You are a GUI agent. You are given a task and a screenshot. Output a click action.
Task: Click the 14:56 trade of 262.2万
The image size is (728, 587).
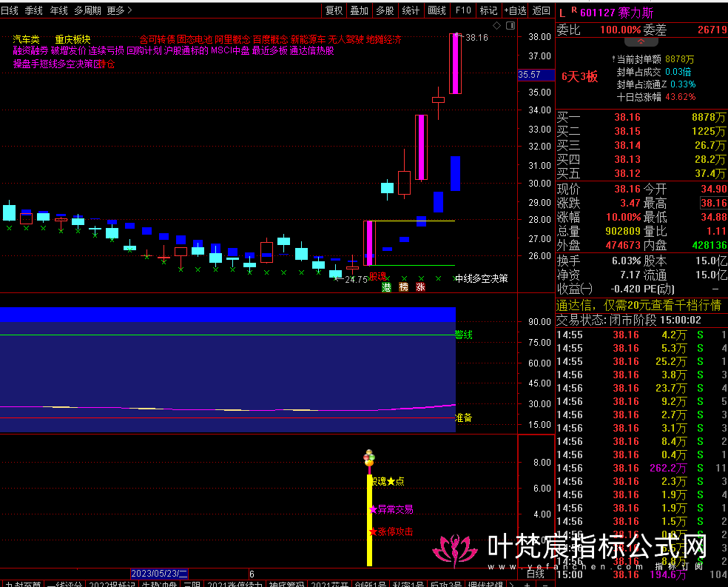[641, 468]
